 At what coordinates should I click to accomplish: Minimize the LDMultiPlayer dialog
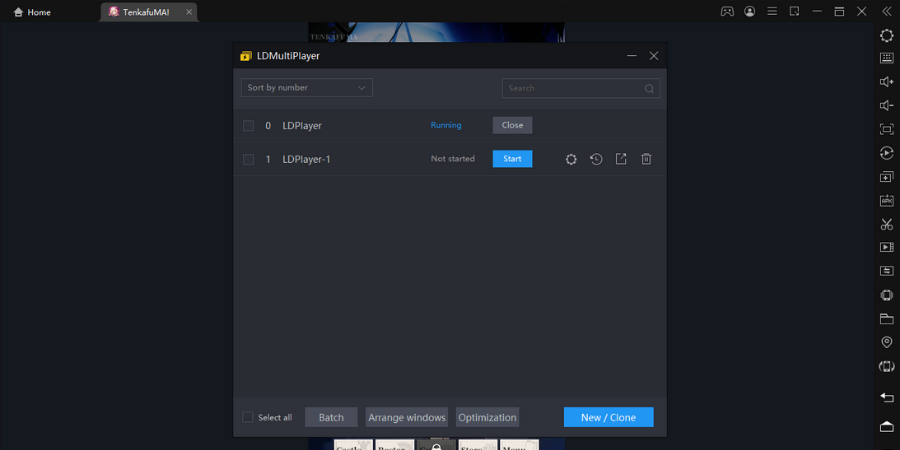632,56
